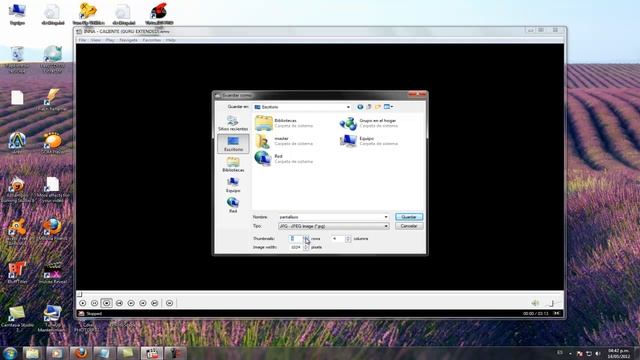
Task: Expand the 'Guardar en' location dropdown
Action: tap(348, 107)
